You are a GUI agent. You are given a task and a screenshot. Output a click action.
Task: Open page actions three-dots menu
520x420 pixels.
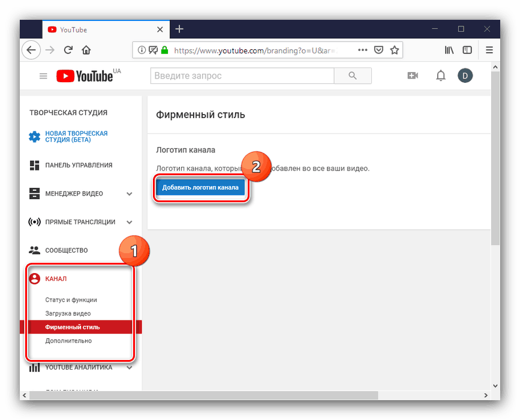tap(362, 50)
